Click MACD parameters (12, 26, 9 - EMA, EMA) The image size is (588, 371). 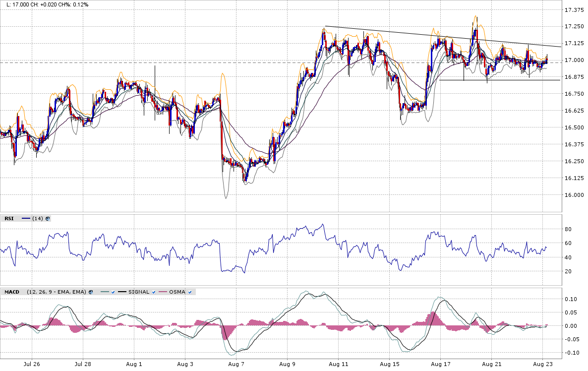coord(57,292)
